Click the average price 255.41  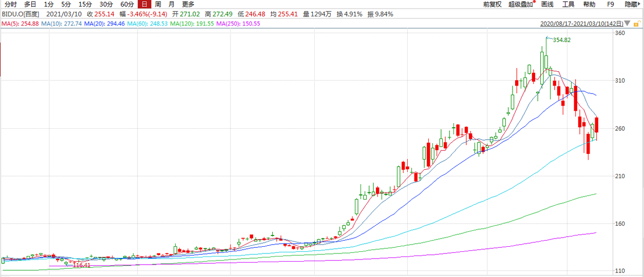(288, 14)
